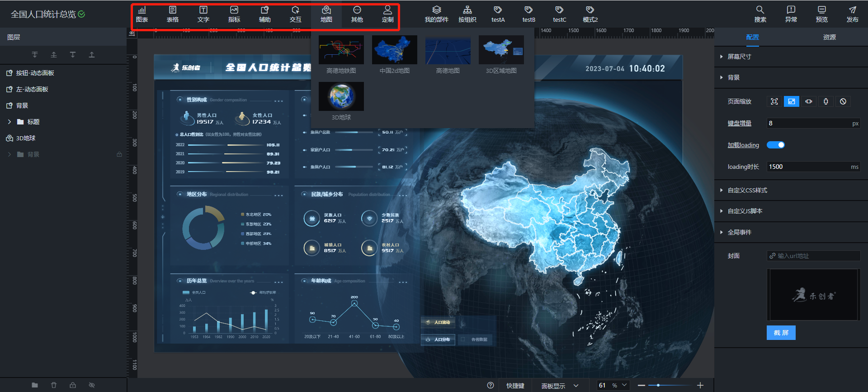Open the 面板显示 dropdown
The height and width of the screenshot is (392, 868).
tap(560, 386)
